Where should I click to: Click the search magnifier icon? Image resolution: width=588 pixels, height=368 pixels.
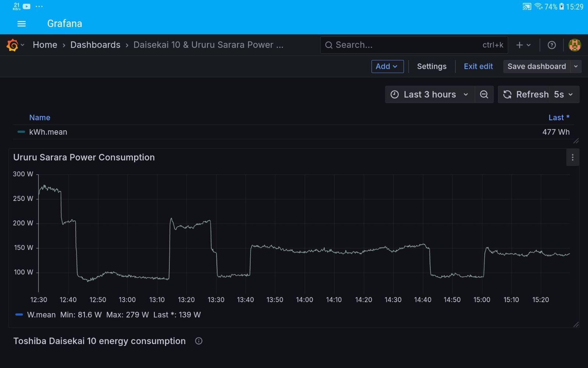coord(329,45)
